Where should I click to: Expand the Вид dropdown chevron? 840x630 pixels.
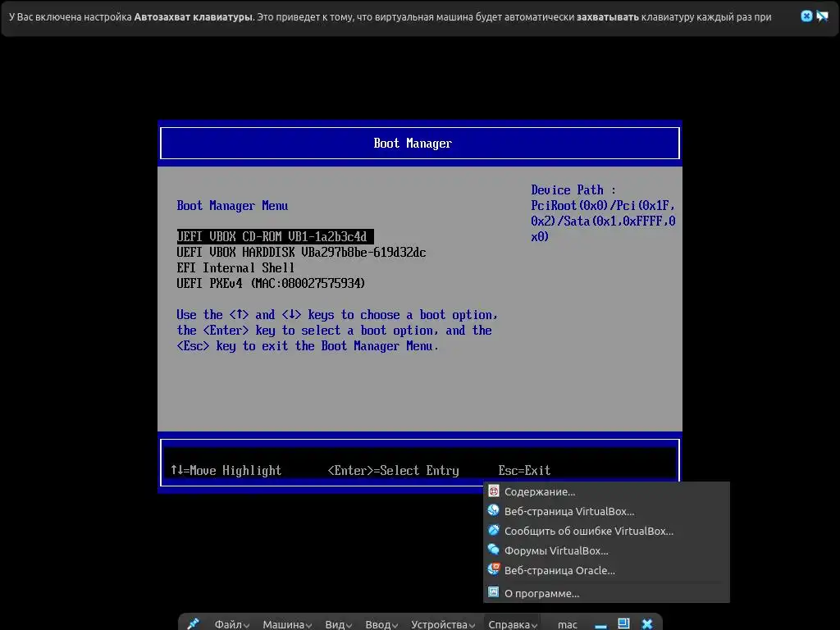click(349, 626)
